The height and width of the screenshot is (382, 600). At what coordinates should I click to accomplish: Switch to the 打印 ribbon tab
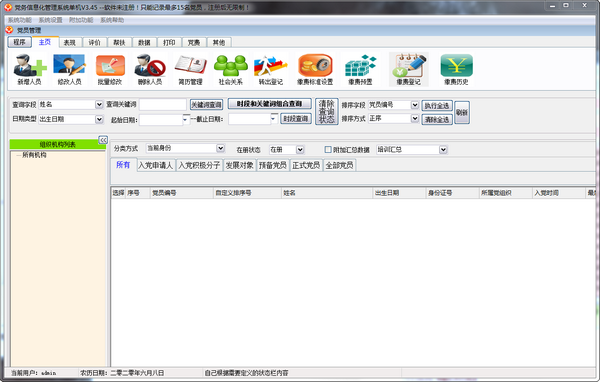tap(169, 42)
